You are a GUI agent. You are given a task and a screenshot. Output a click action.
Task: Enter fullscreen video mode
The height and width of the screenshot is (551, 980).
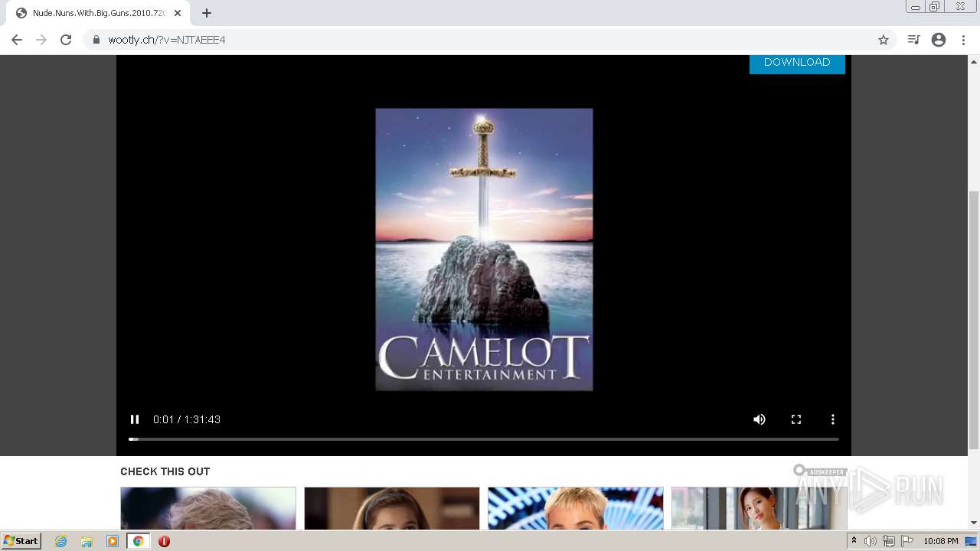[x=796, y=419]
